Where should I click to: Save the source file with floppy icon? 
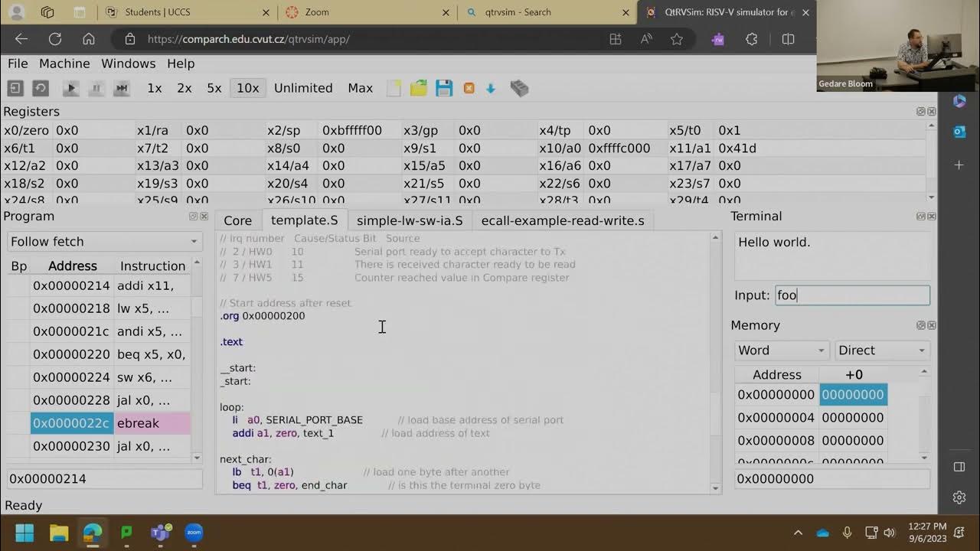click(444, 88)
